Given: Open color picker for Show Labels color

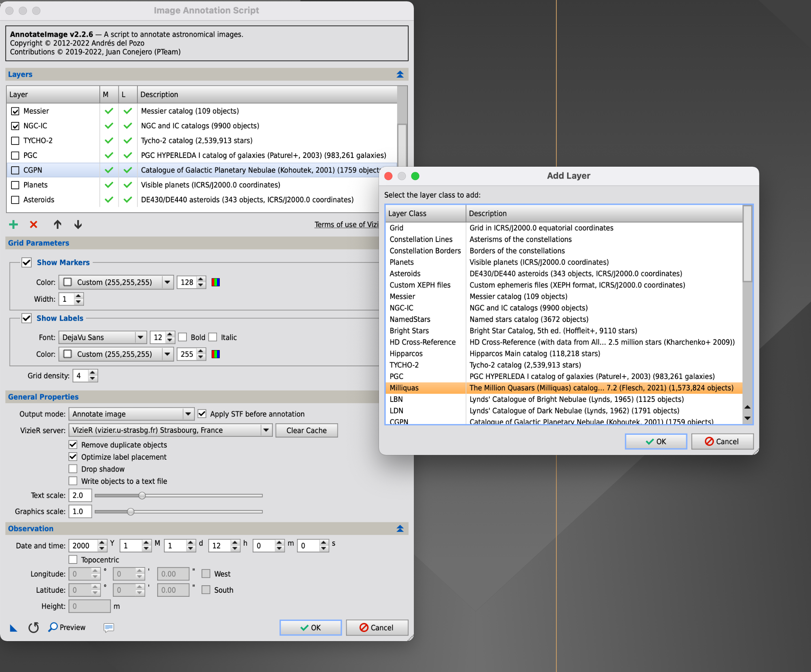Looking at the screenshot, I should click(215, 354).
